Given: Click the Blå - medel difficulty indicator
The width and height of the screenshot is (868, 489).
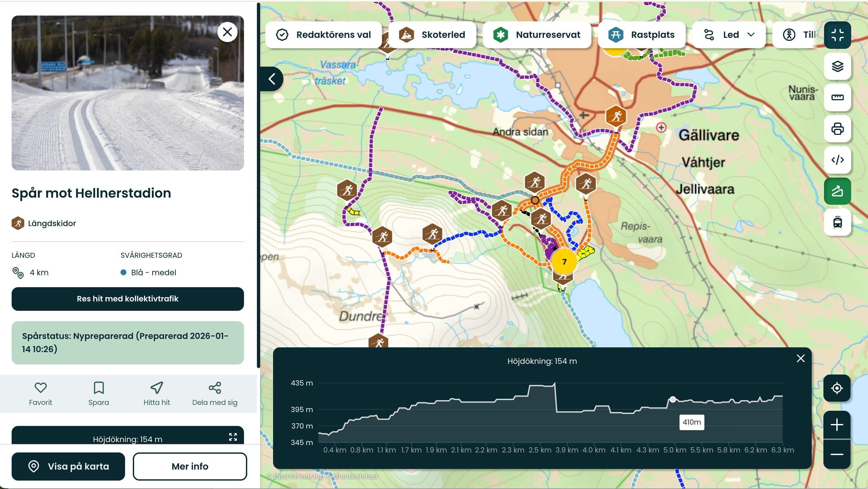Looking at the screenshot, I should coord(149,273).
